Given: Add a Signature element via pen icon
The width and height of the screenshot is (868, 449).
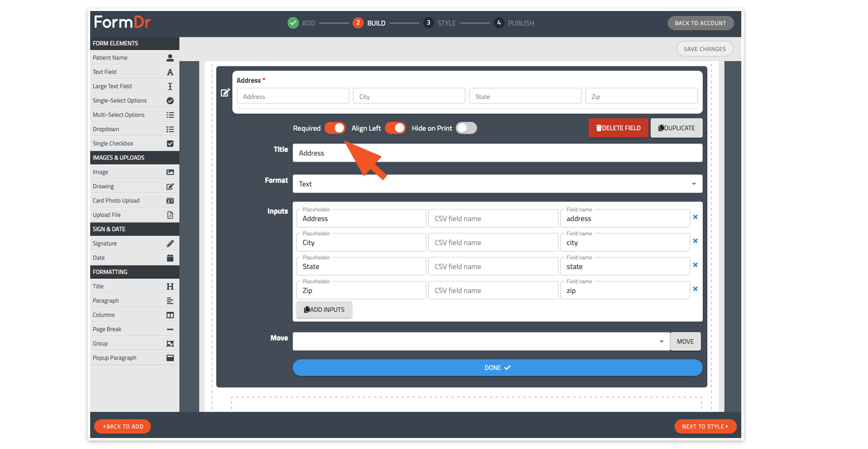Looking at the screenshot, I should pyautogui.click(x=170, y=244).
